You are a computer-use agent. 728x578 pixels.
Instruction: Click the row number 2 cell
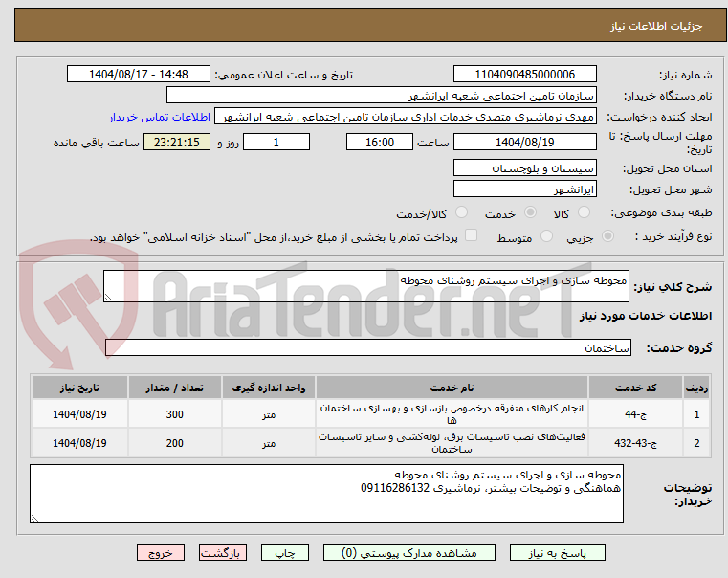(696, 443)
